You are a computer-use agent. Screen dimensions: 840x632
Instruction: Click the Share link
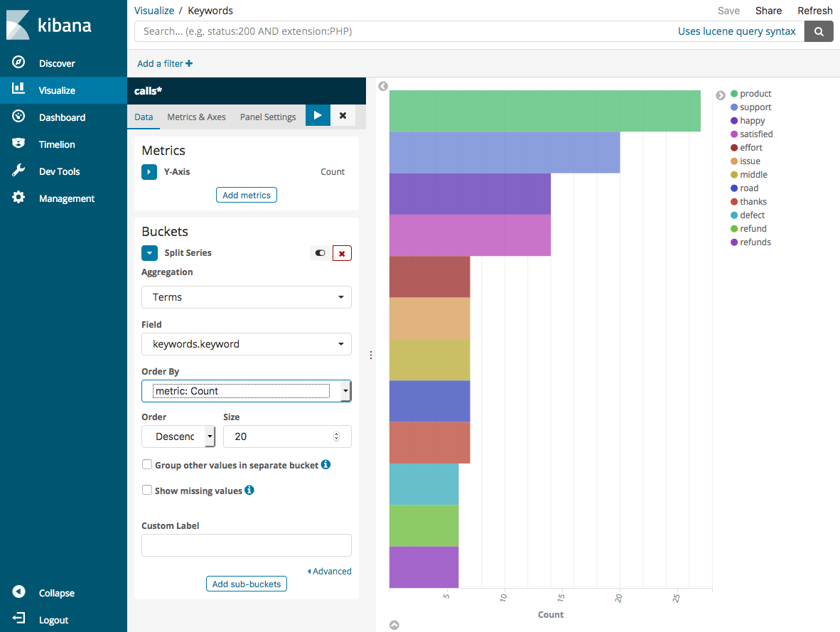click(768, 10)
